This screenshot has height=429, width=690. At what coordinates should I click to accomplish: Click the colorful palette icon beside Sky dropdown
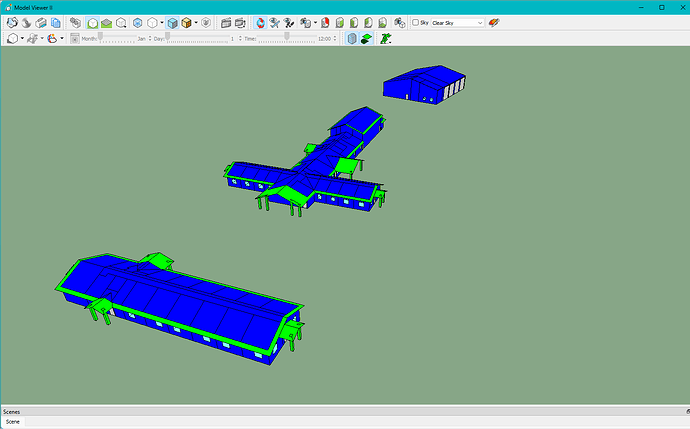click(x=494, y=22)
